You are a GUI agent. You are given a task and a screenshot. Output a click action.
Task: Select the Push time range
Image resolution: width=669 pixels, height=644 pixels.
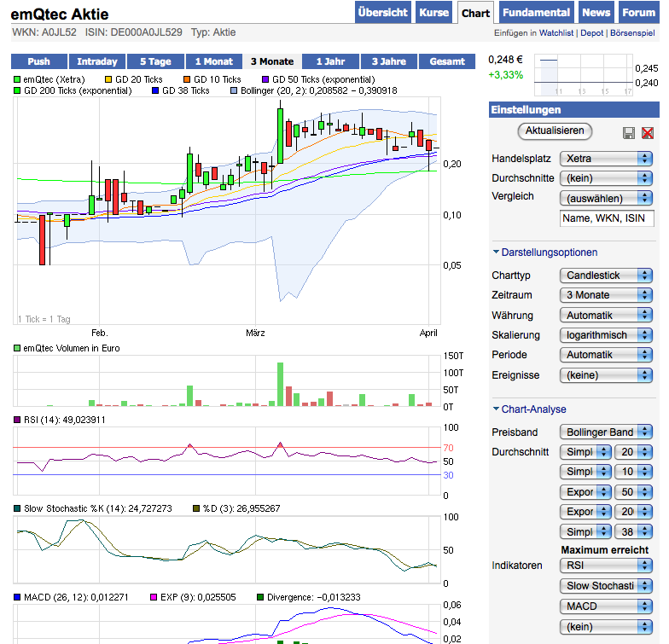(39, 61)
